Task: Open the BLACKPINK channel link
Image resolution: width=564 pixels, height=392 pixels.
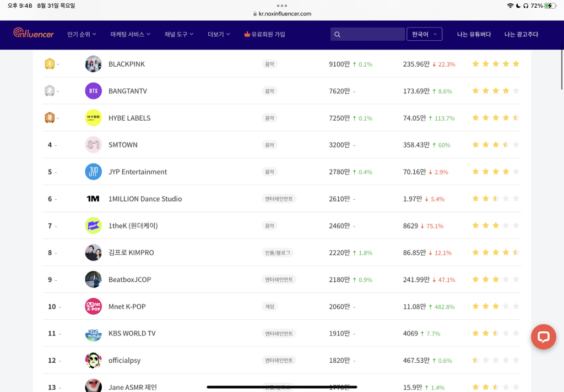Action: [x=127, y=64]
